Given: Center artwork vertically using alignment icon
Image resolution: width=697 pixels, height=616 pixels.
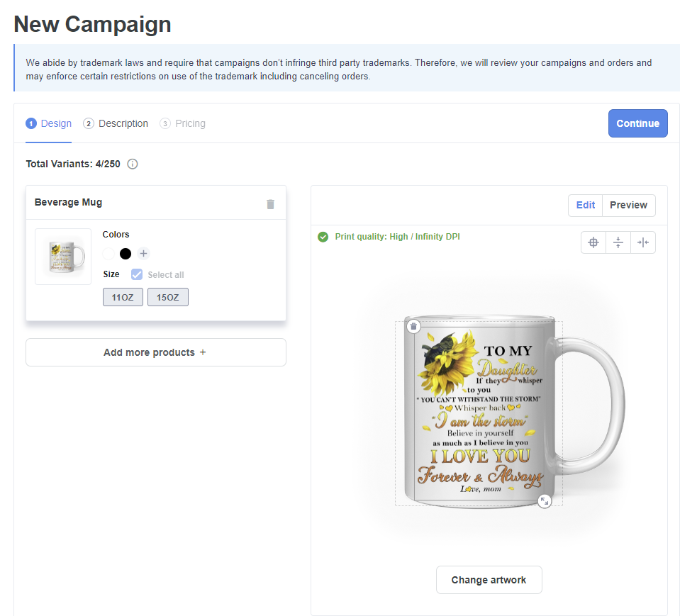Looking at the screenshot, I should [618, 242].
